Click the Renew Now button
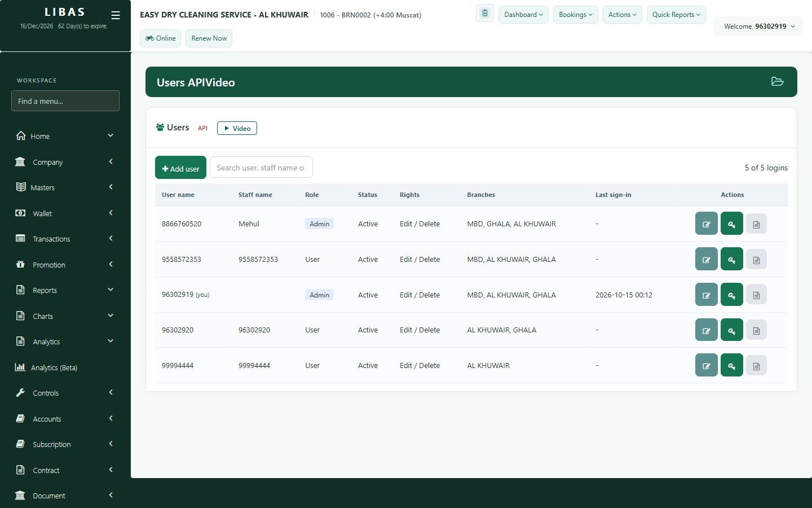This screenshot has width=812, height=508. [209, 38]
